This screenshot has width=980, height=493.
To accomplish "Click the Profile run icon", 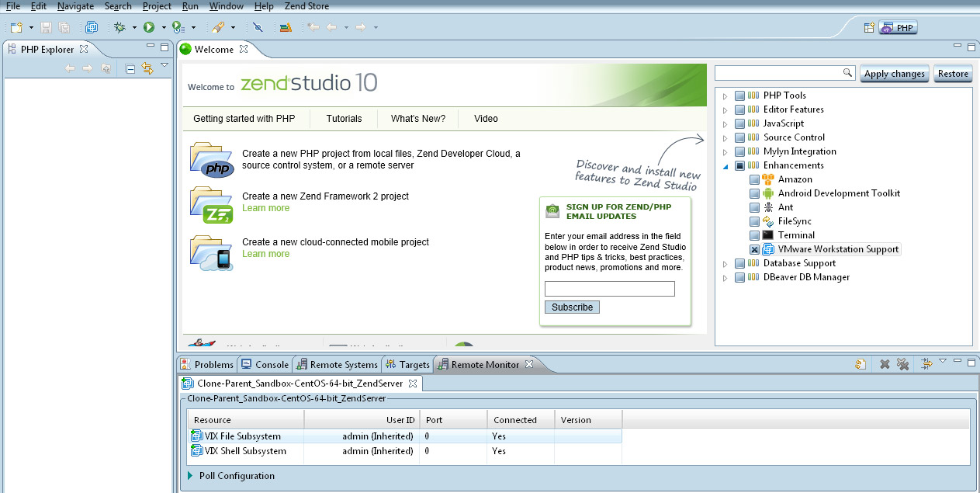I will tap(178, 27).
